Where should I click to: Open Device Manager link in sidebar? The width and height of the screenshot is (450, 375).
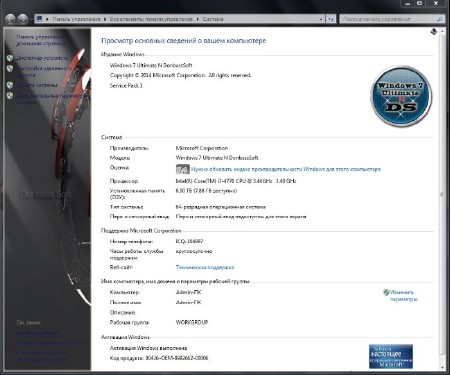pyautogui.click(x=42, y=58)
